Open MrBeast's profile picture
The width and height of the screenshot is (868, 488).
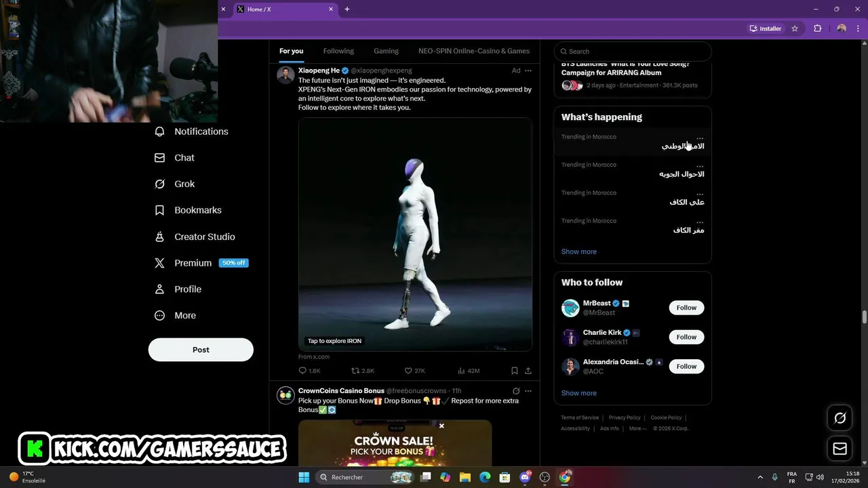[570, 308]
